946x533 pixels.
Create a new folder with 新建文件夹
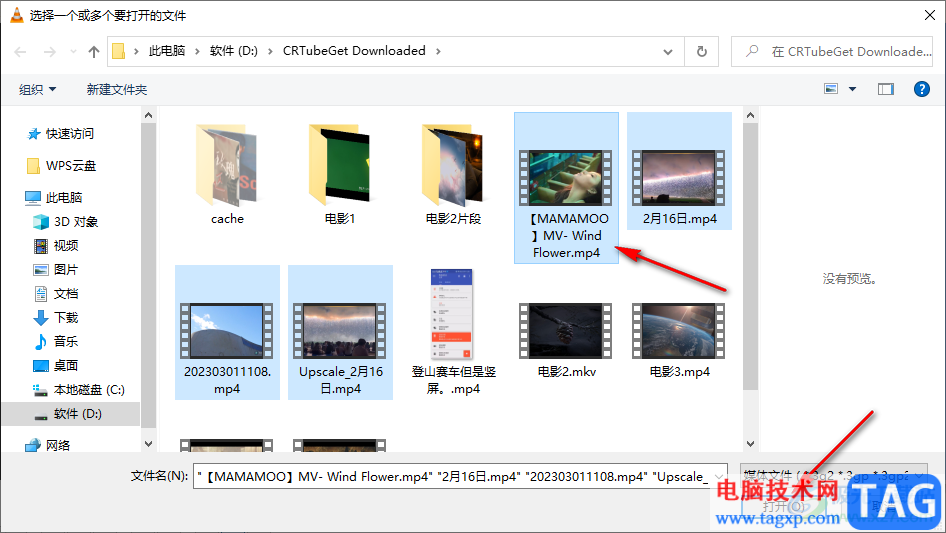[116, 89]
